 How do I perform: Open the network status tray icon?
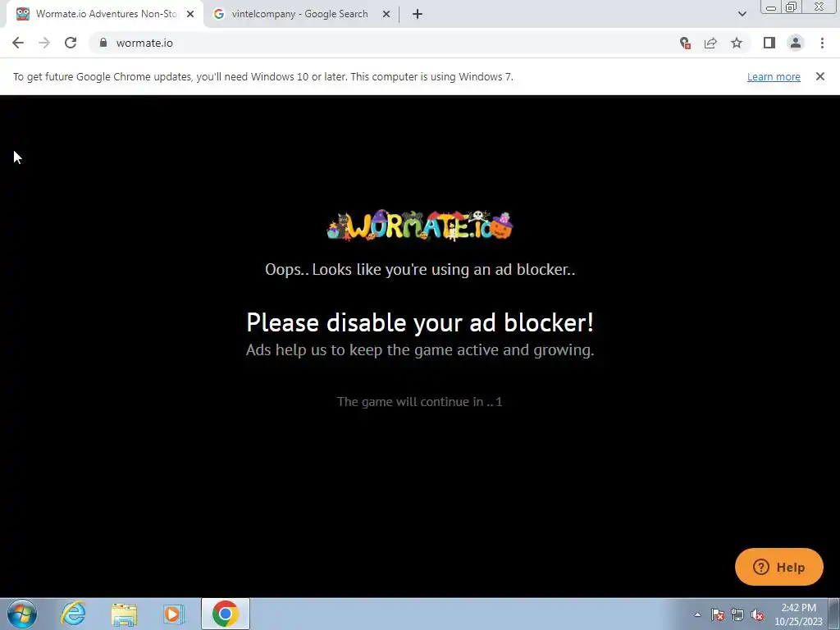(x=737, y=614)
